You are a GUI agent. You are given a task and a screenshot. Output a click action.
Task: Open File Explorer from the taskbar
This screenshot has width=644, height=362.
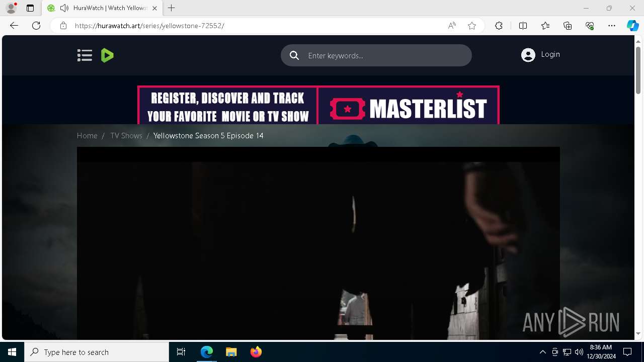pyautogui.click(x=231, y=352)
